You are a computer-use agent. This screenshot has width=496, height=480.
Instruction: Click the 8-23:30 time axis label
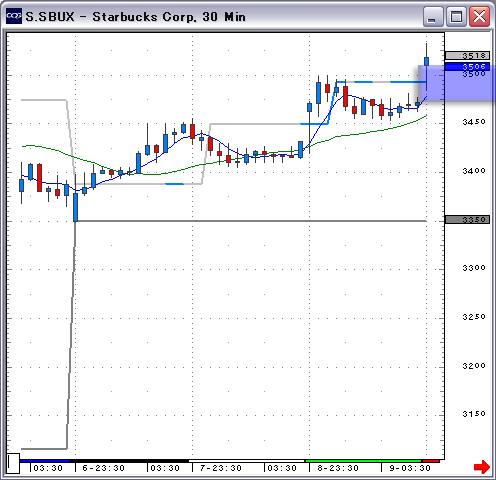pos(338,468)
